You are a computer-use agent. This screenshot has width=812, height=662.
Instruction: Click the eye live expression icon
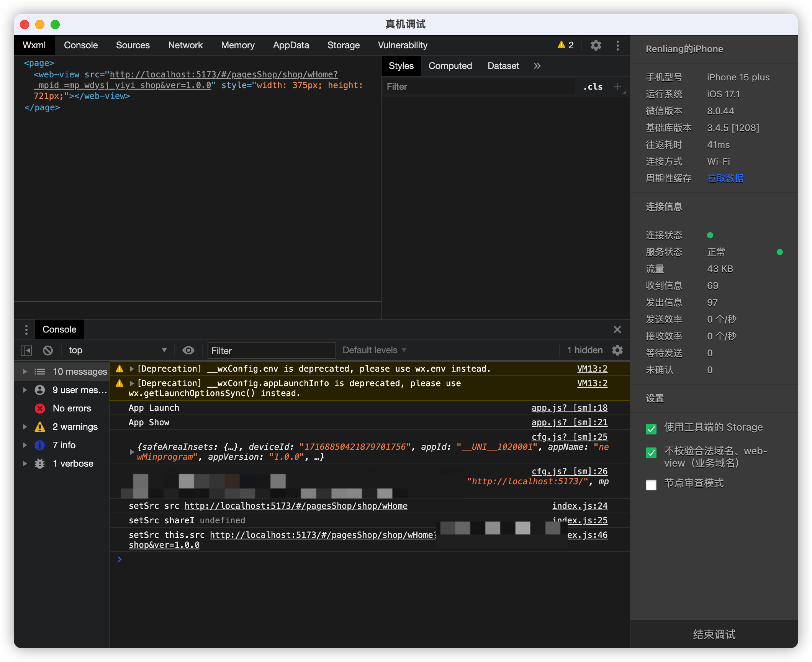pos(188,350)
